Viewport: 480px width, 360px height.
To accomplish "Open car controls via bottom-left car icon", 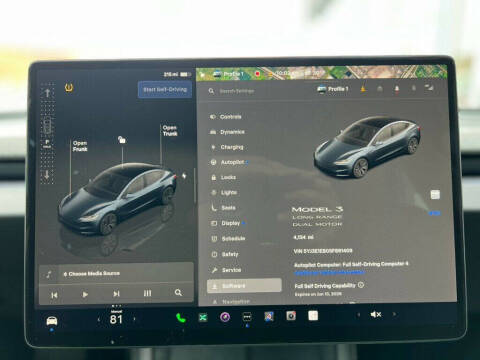I will click(x=51, y=321).
